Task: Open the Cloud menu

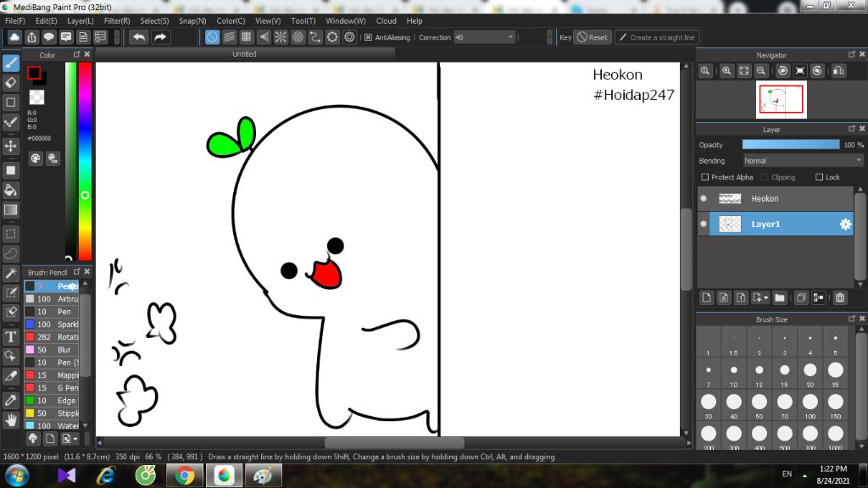Action: [x=386, y=20]
